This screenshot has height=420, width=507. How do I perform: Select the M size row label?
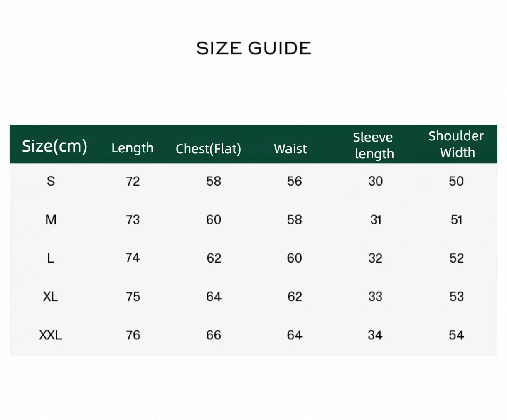pyautogui.click(x=51, y=219)
